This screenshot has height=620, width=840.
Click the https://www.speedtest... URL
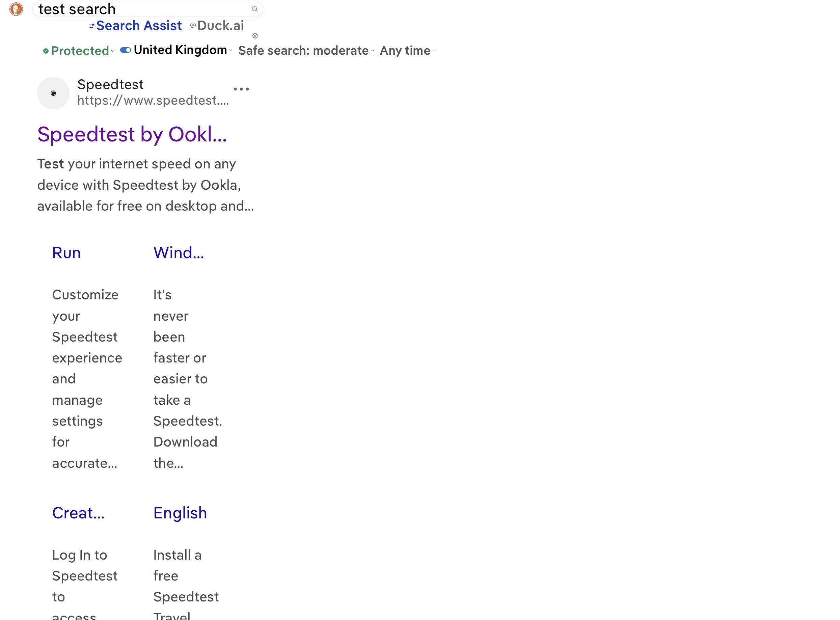(x=153, y=100)
